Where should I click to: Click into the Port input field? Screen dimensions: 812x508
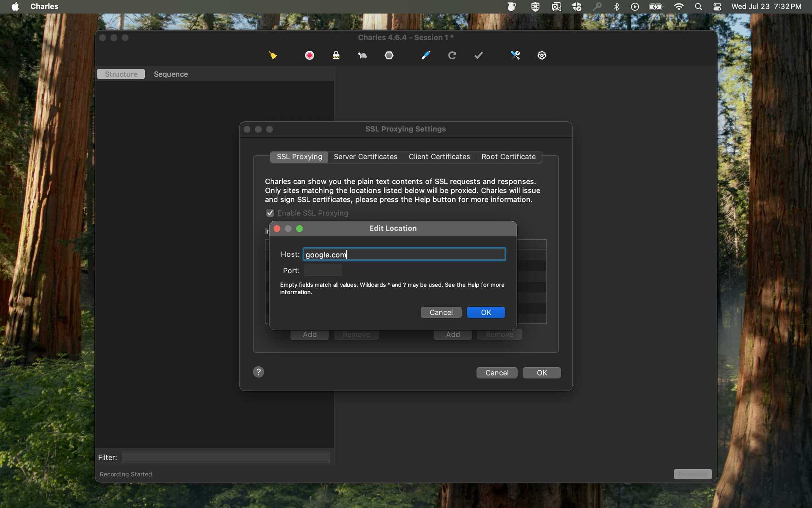(323, 270)
